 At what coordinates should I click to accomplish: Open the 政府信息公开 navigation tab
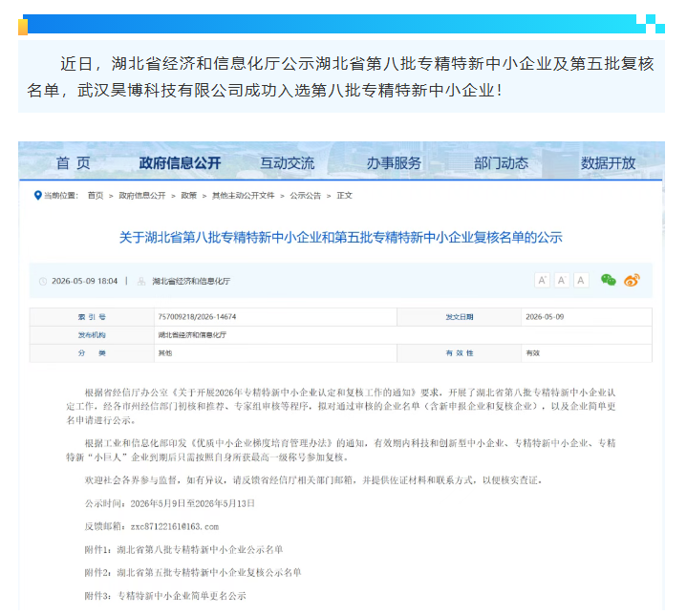180,163
